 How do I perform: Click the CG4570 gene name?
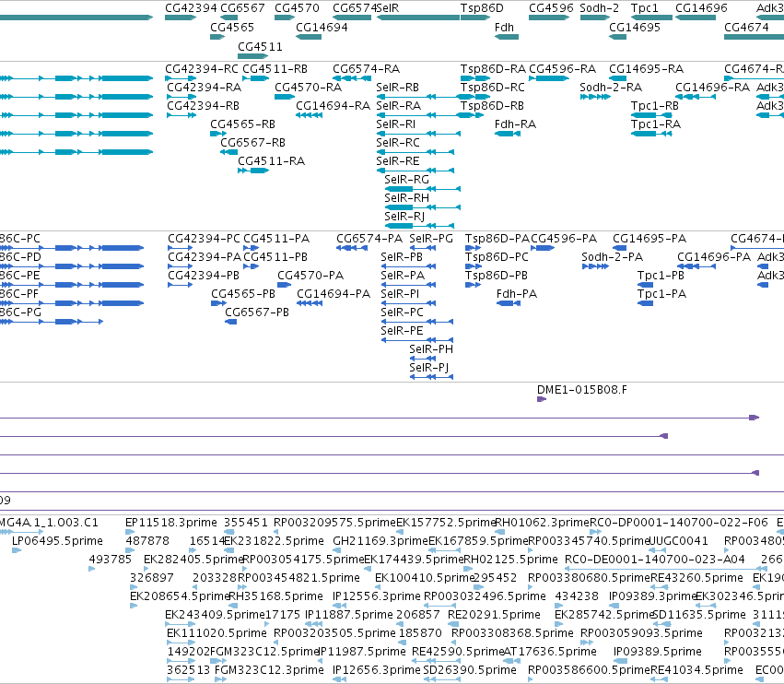(x=297, y=8)
